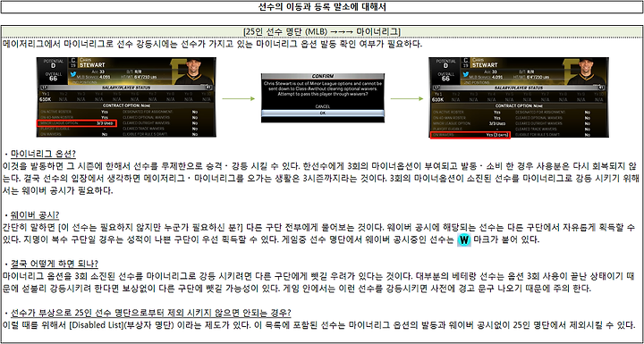Click the STEWART name on the left player card
Viewport: 644px width, 344px height.
tap(91, 65)
